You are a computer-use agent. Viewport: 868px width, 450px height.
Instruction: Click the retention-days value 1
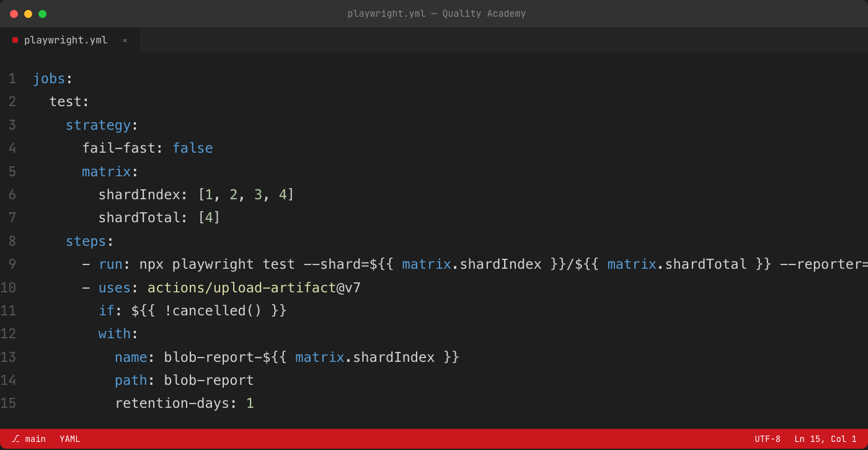click(250, 403)
